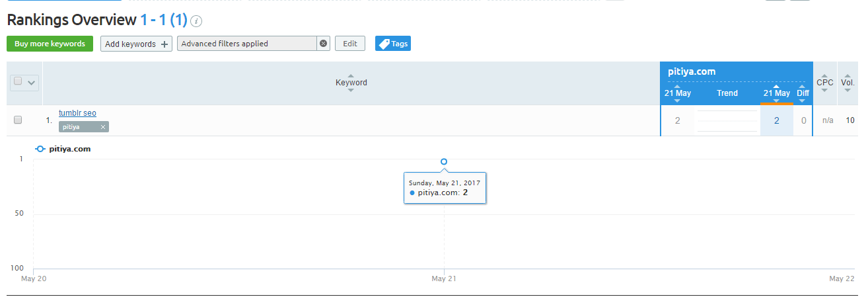Click the Trend column label

[x=727, y=93]
